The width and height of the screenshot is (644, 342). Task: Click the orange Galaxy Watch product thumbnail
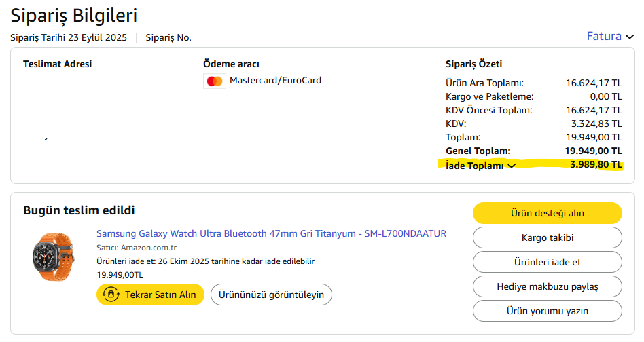[x=54, y=257]
